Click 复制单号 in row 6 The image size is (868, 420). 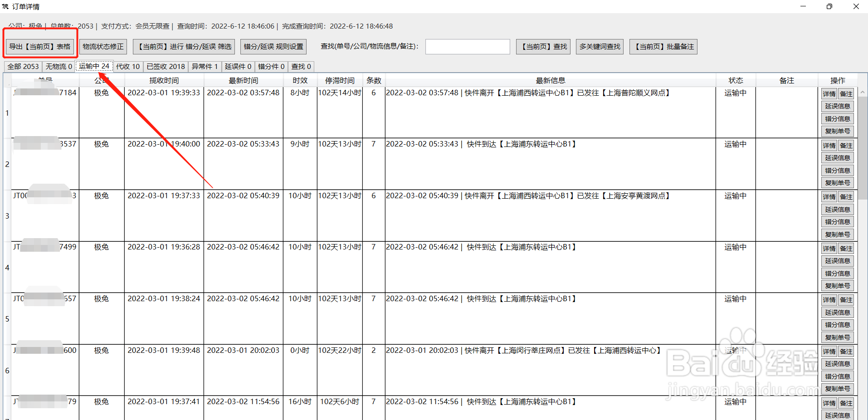pyautogui.click(x=838, y=389)
